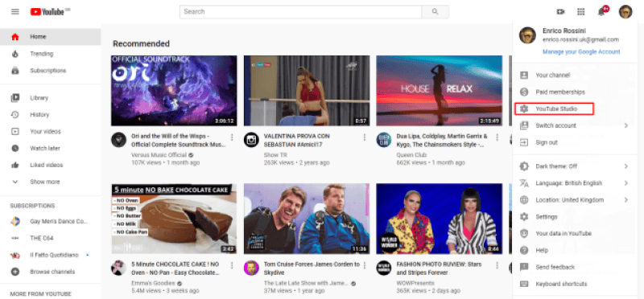Go to Home in sidebar
This screenshot has height=299, width=644.
click(x=51, y=37)
